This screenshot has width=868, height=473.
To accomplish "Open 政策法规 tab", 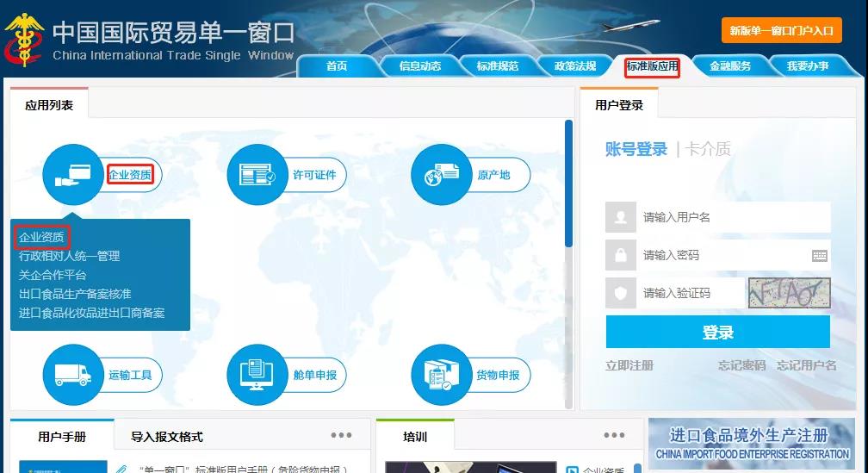I will [575, 65].
